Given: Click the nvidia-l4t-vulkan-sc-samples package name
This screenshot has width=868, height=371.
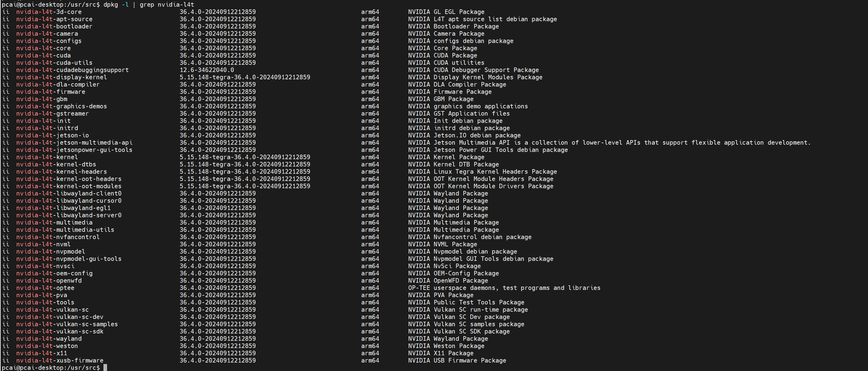Looking at the screenshot, I should pyautogui.click(x=67, y=324).
